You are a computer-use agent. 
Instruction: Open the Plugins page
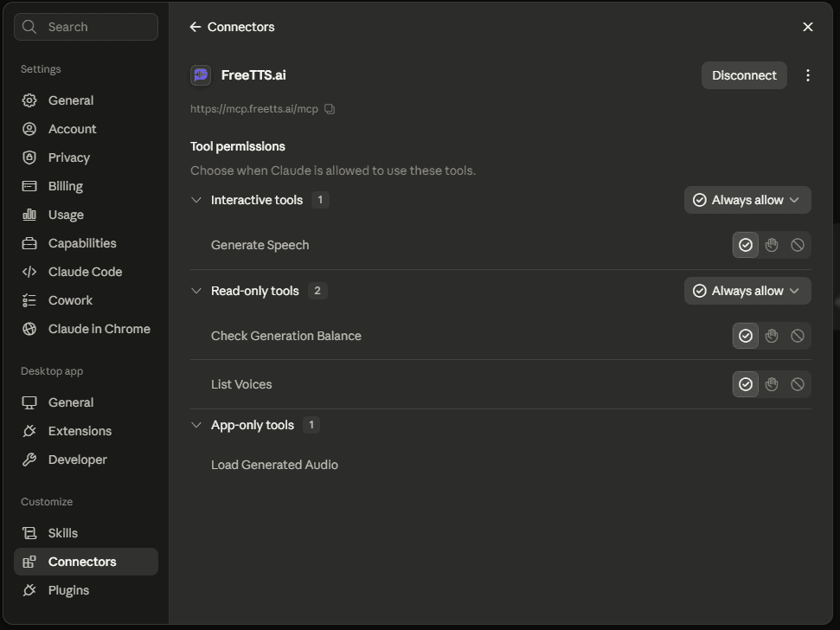[86, 590]
